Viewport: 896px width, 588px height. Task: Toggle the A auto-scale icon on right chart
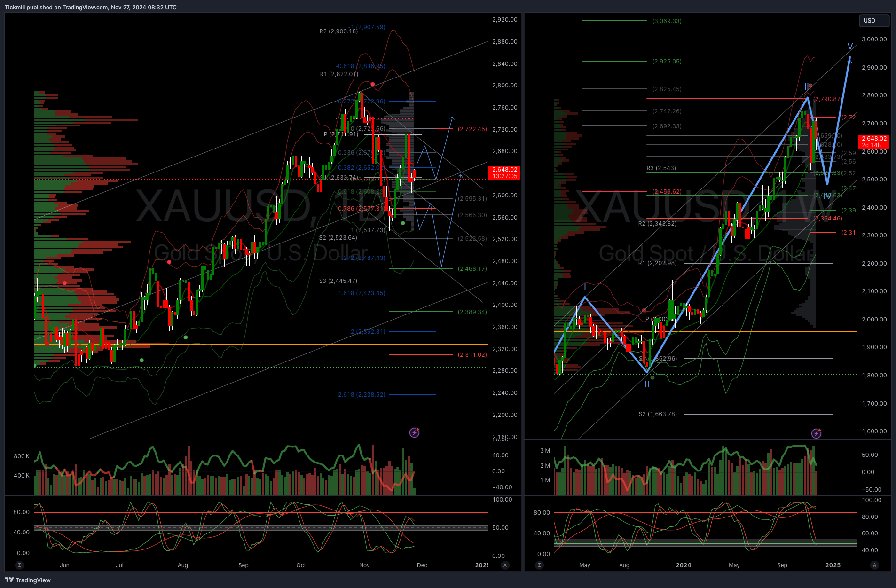(874, 565)
